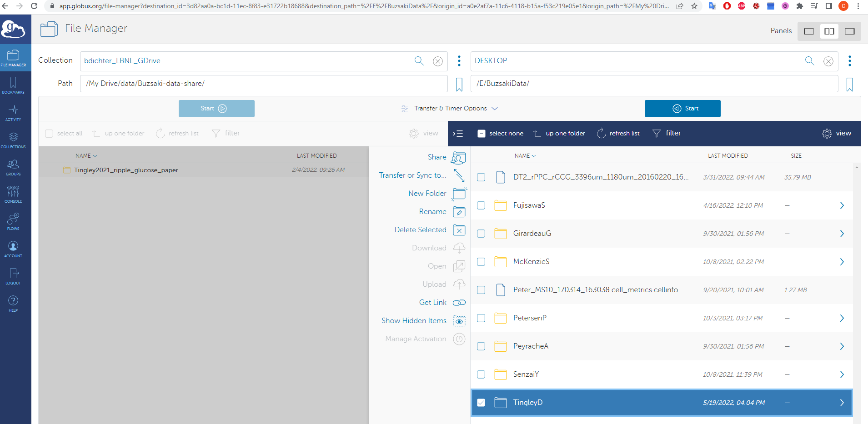Image resolution: width=868 pixels, height=424 pixels.
Task: Open the Help sidebar section
Action: click(13, 303)
